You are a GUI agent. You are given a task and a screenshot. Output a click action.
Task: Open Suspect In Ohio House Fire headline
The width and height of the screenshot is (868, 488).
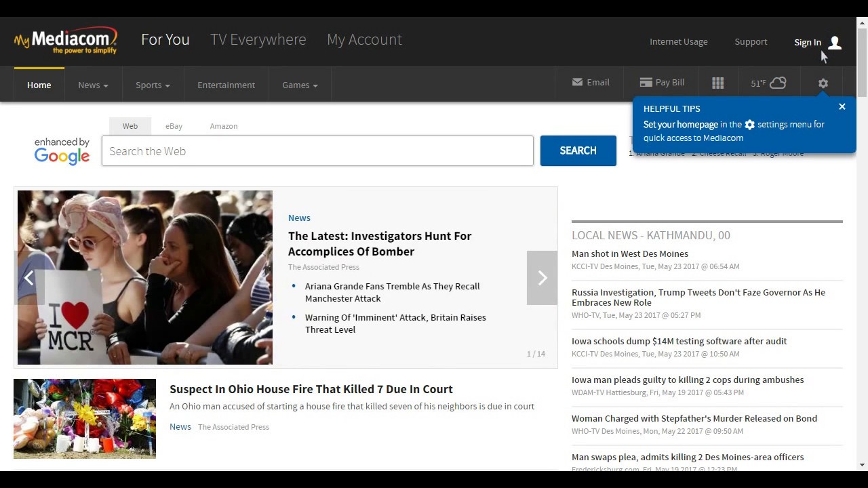point(311,389)
